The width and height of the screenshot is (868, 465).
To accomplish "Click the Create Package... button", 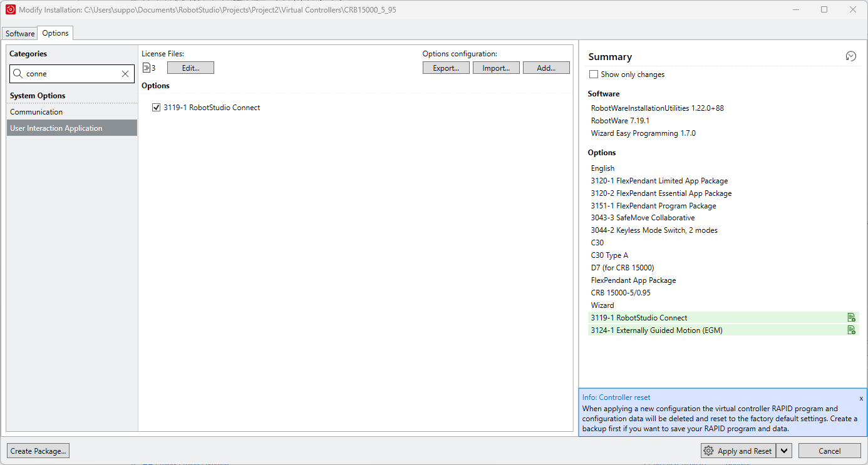I will [38, 451].
